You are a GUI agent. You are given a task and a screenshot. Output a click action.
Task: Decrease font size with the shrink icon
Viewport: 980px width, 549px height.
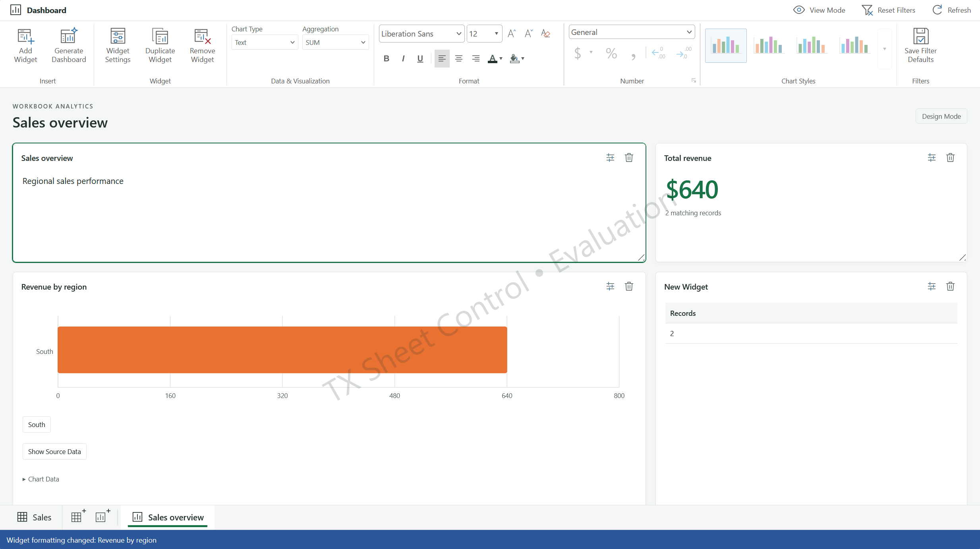pyautogui.click(x=528, y=34)
